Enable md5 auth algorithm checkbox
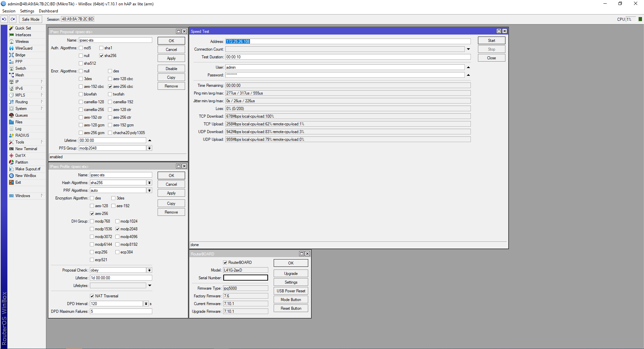The height and width of the screenshot is (349, 644). pyautogui.click(x=81, y=48)
